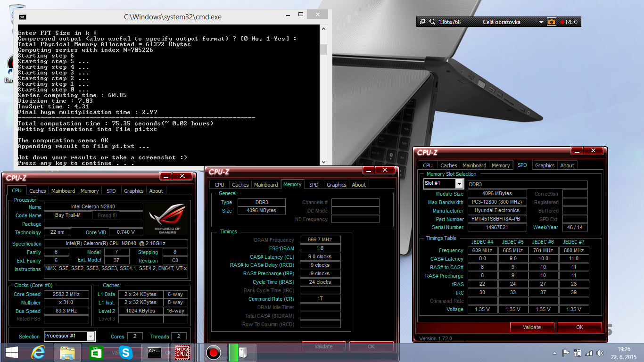Image resolution: width=644 pixels, height=362 pixels.
Task: Click the Cycle Time 24 clocks value
Action: [320, 282]
